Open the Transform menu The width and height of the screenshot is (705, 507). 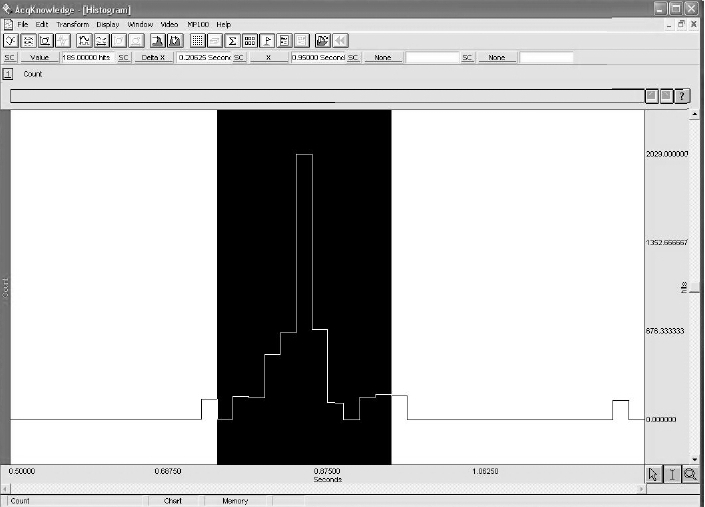click(73, 24)
